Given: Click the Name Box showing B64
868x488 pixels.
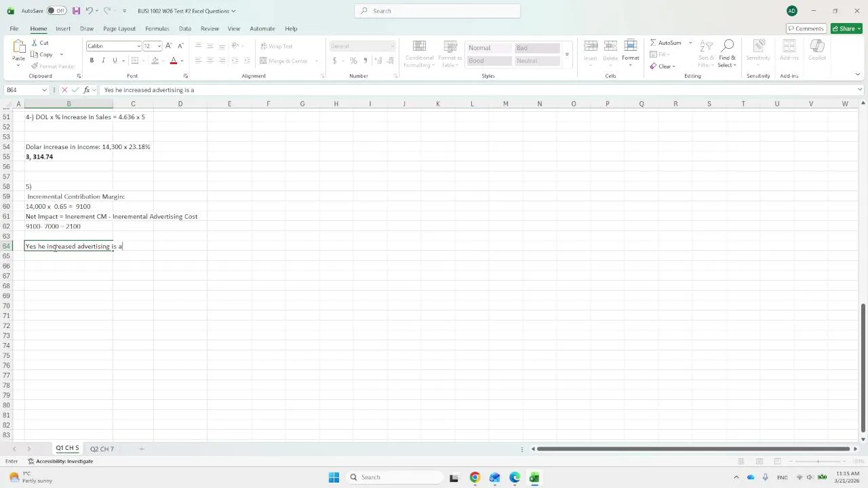Looking at the screenshot, I should point(23,90).
